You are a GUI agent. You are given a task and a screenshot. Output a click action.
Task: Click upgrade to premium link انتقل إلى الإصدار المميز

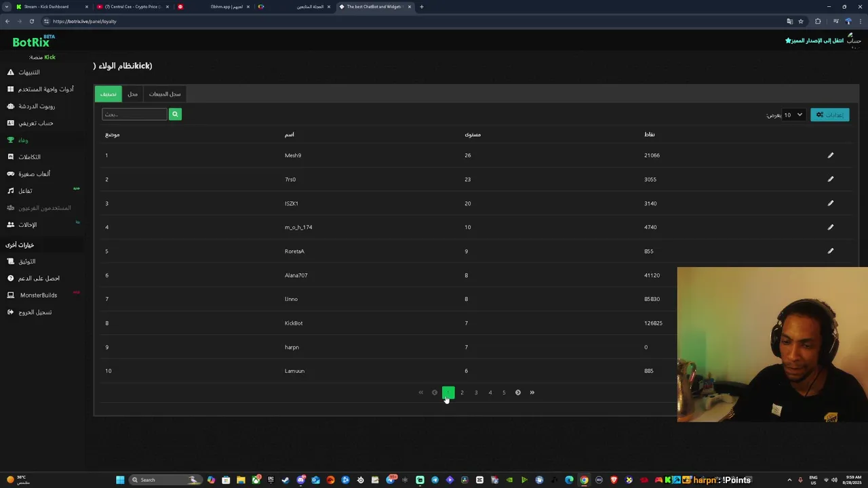(814, 41)
